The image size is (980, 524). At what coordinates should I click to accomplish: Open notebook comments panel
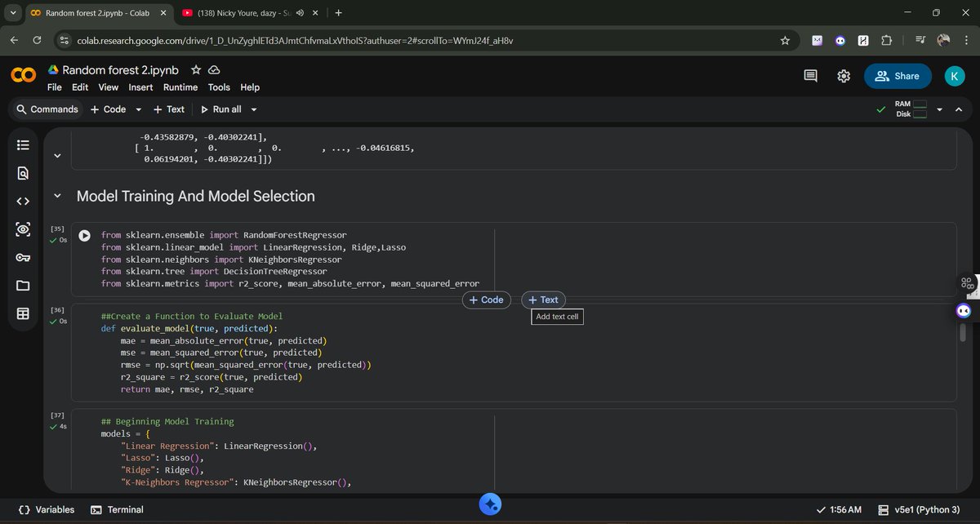coord(811,76)
